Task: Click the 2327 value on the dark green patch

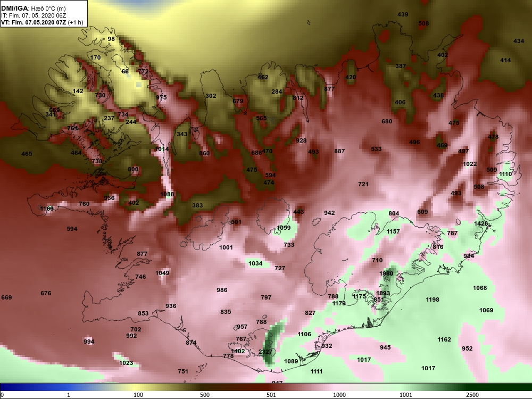Action: [265, 352]
